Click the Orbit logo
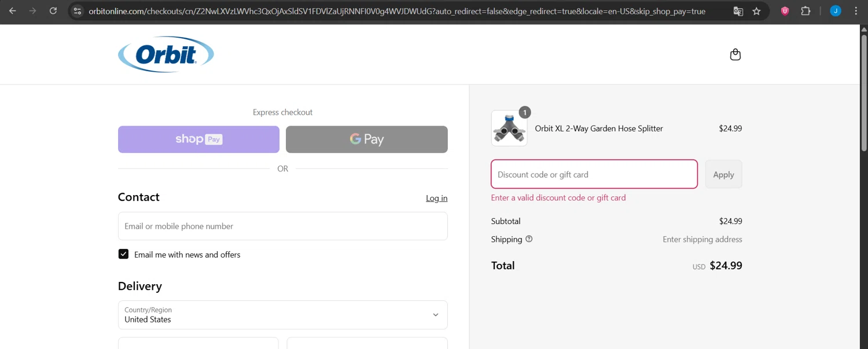 pos(166,54)
